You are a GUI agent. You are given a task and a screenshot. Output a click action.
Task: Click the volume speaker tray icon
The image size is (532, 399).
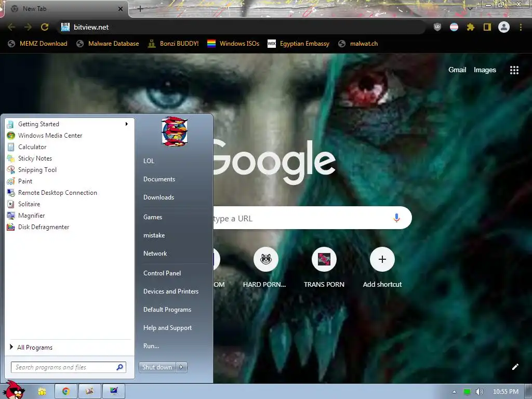(x=479, y=392)
